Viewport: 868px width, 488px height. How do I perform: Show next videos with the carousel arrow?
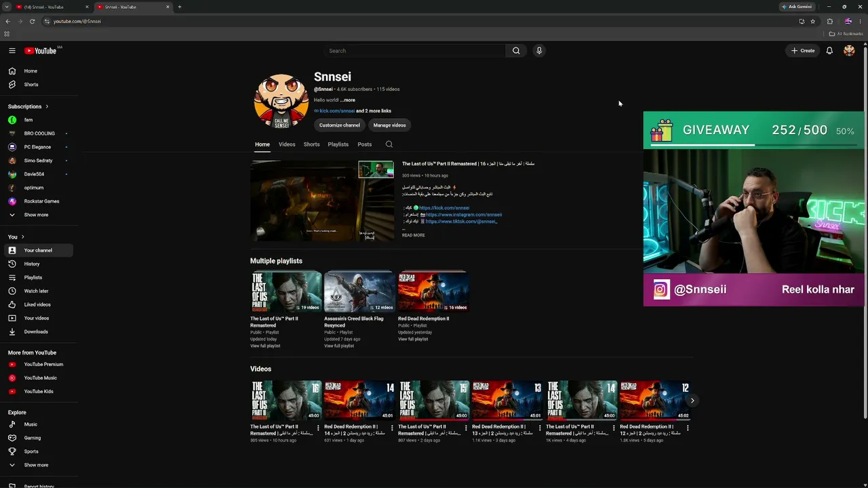(x=692, y=401)
